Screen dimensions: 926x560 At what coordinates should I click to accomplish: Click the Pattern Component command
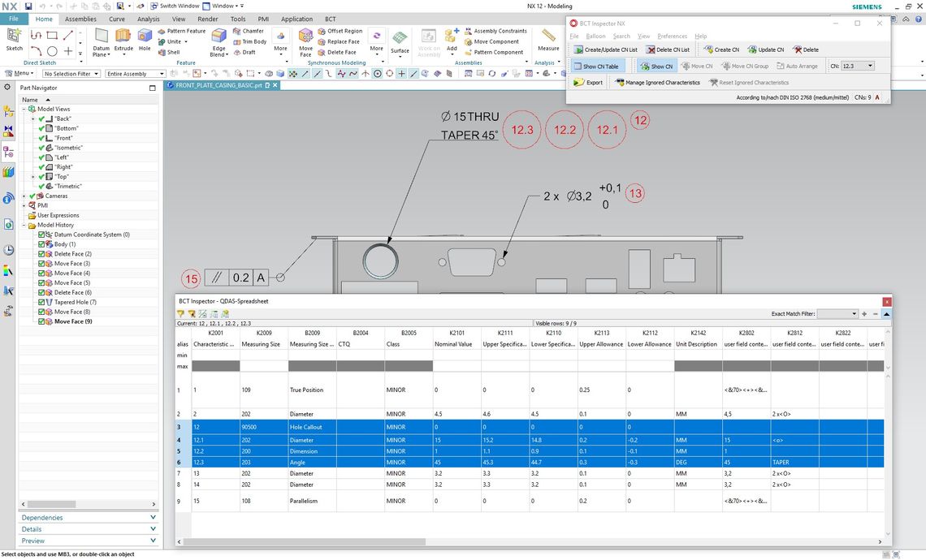pyautogui.click(x=494, y=53)
